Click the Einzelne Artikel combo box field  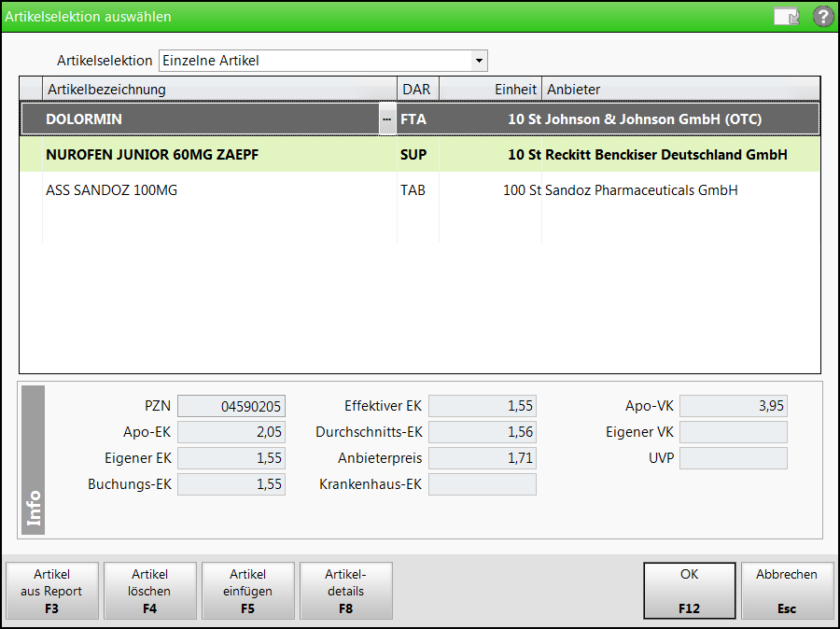[323, 61]
